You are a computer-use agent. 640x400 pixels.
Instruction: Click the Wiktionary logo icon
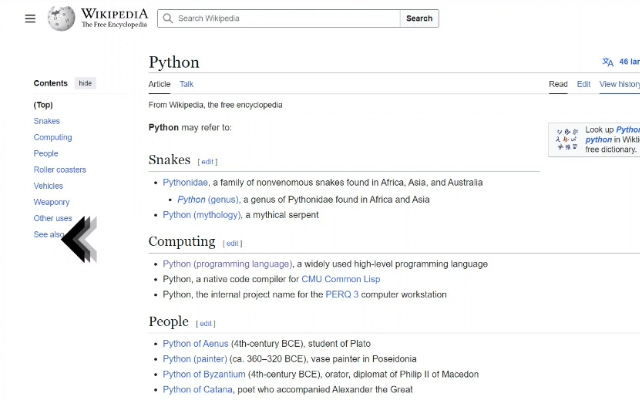pos(567,139)
